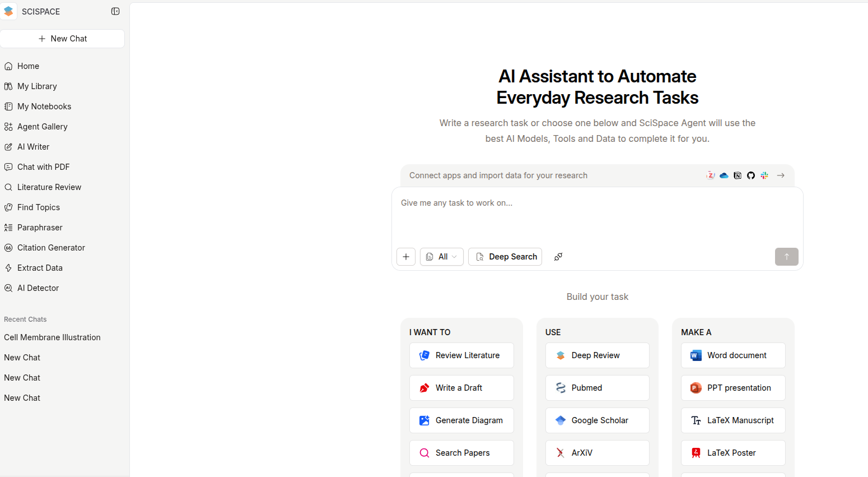Click the Extract Data lightning icon
The image size is (868, 477).
8,268
